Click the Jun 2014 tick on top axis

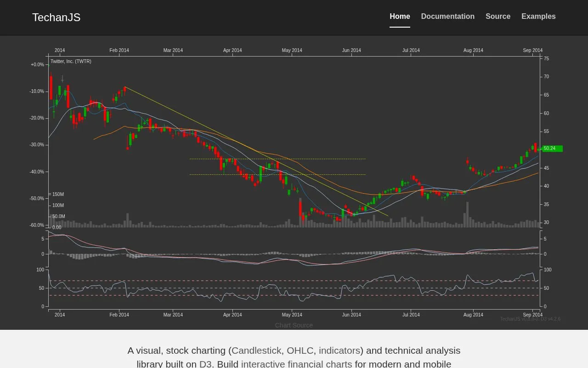click(x=351, y=50)
